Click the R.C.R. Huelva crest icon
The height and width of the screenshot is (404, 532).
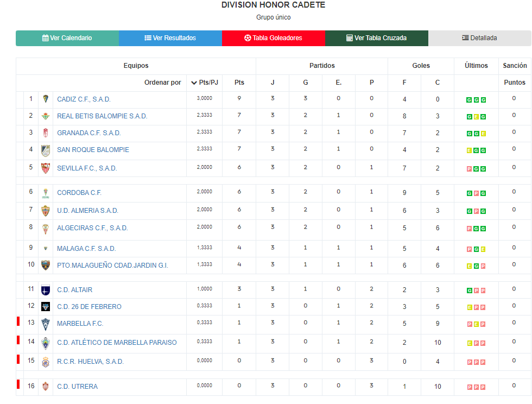(x=46, y=362)
